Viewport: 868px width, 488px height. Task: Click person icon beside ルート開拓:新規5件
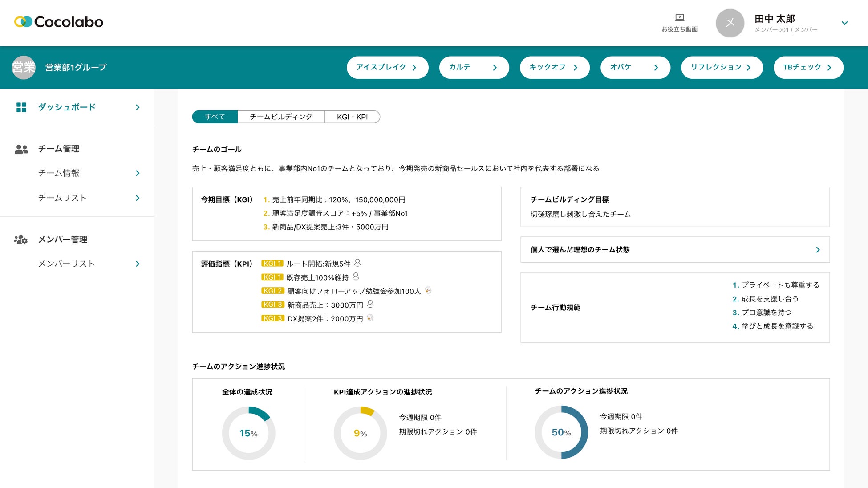pos(357,263)
